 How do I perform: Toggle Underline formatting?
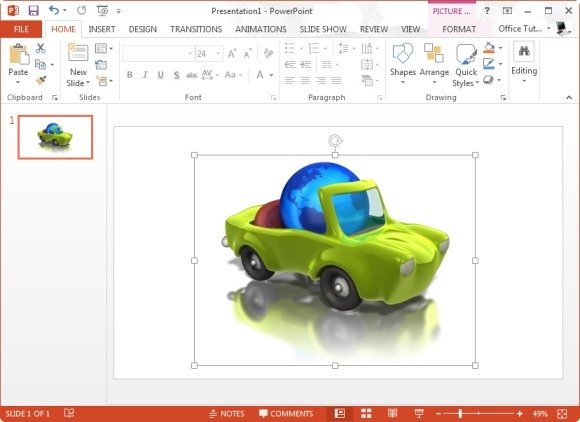(161, 75)
